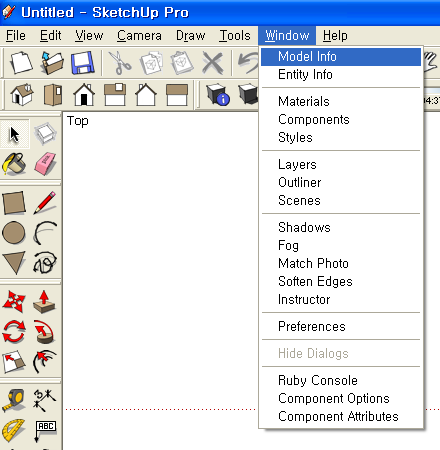
Task: Choose Entity Info menu entry
Action: [x=341, y=75]
